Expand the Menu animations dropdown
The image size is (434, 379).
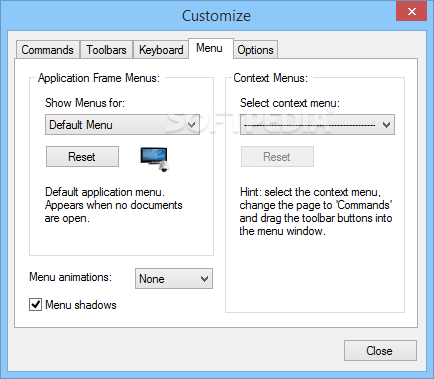(174, 279)
